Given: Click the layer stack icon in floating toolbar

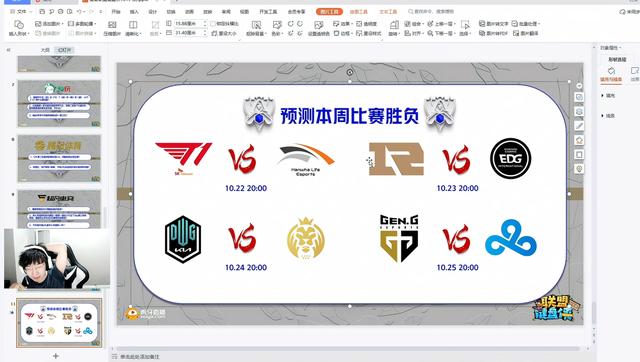Looking at the screenshot, I should [579, 111].
